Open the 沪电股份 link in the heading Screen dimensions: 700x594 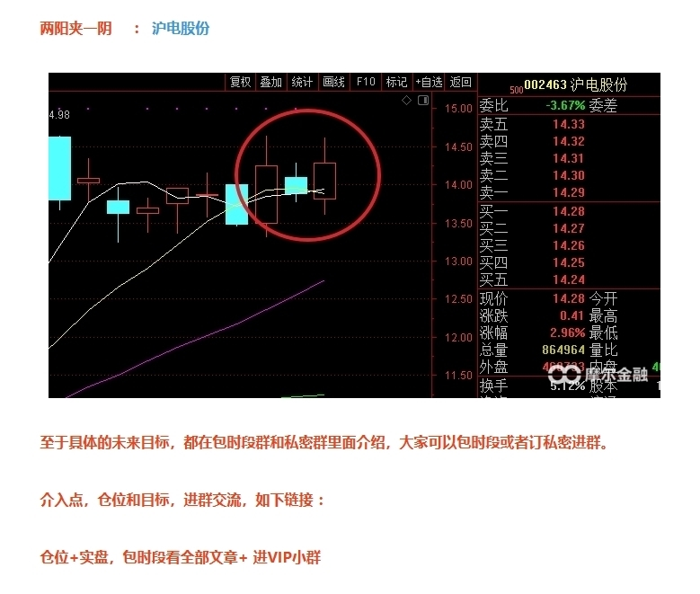[181, 28]
